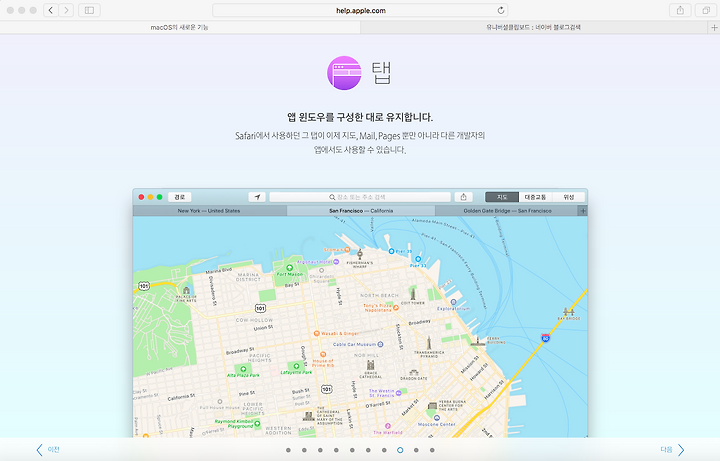
Task: Click the Bay Bridge landmark icon
Action: point(569,311)
